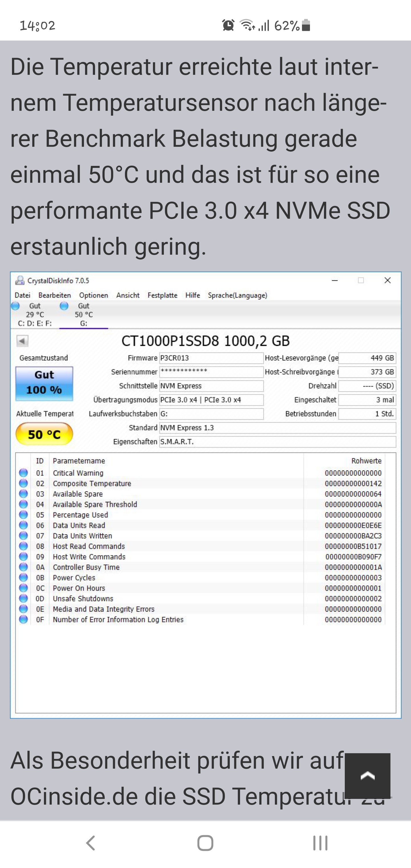Open the Optionen menu
This screenshot has height=868, width=411.
[94, 295]
